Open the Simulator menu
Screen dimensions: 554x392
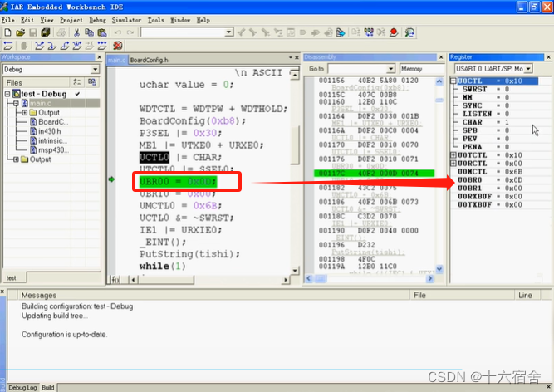click(126, 20)
